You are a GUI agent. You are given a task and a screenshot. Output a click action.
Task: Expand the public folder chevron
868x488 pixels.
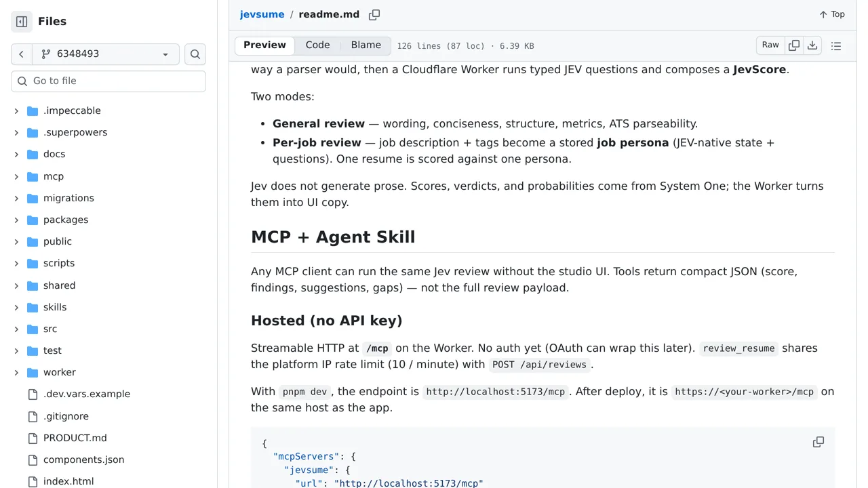coord(16,241)
